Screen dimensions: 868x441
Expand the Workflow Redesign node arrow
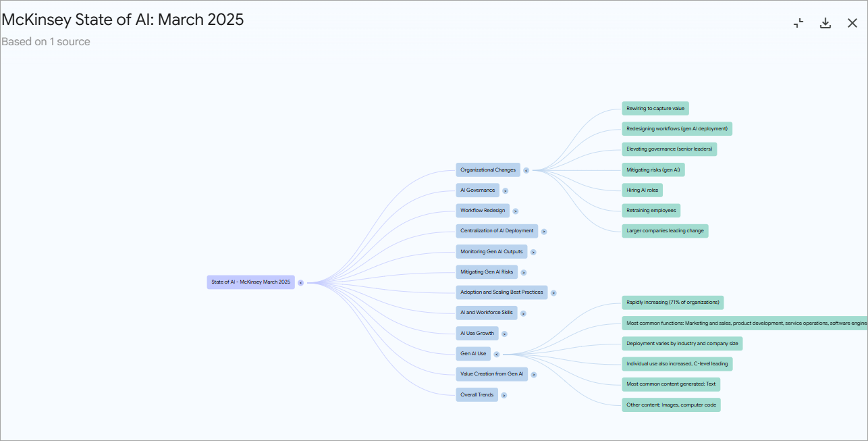pyautogui.click(x=515, y=211)
